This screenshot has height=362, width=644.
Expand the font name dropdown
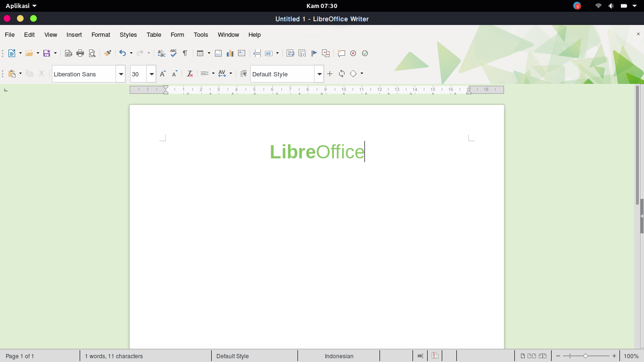point(121,74)
